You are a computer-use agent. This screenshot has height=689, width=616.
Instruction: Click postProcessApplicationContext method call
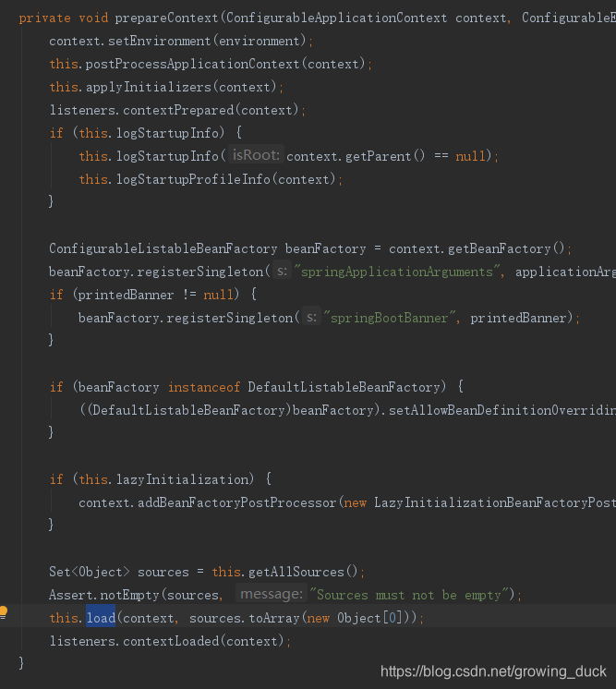coord(192,64)
